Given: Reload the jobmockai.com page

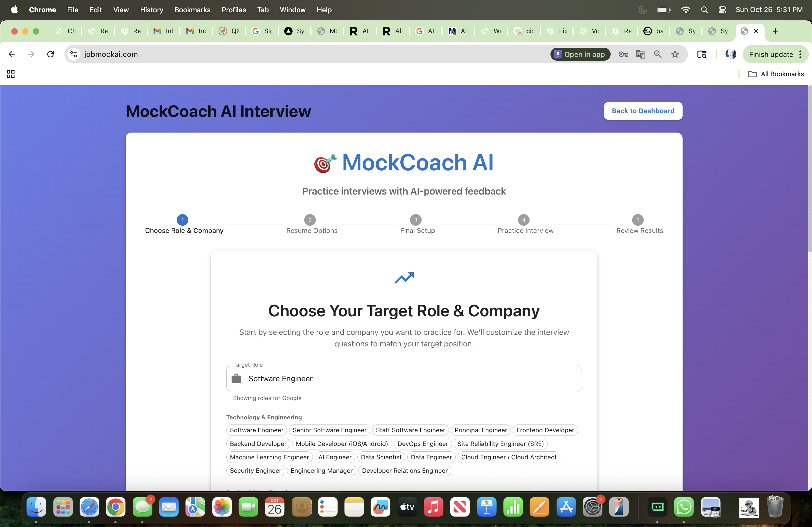Looking at the screenshot, I should coord(50,54).
